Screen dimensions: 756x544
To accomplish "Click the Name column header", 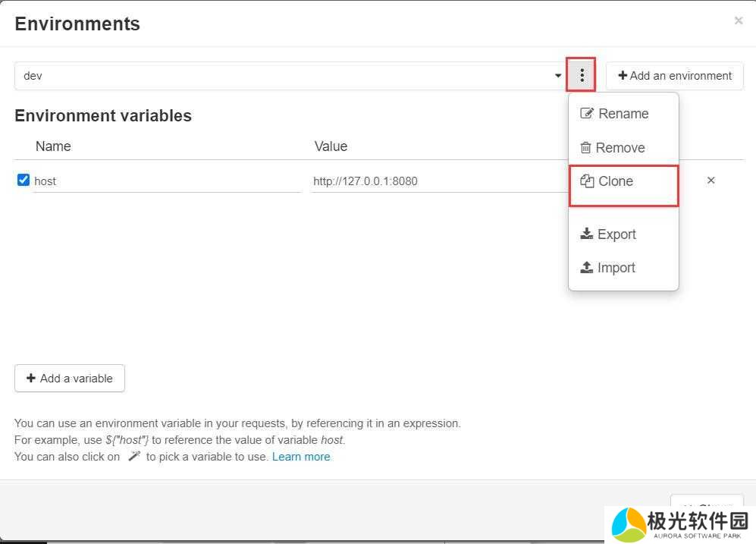I will click(x=53, y=146).
